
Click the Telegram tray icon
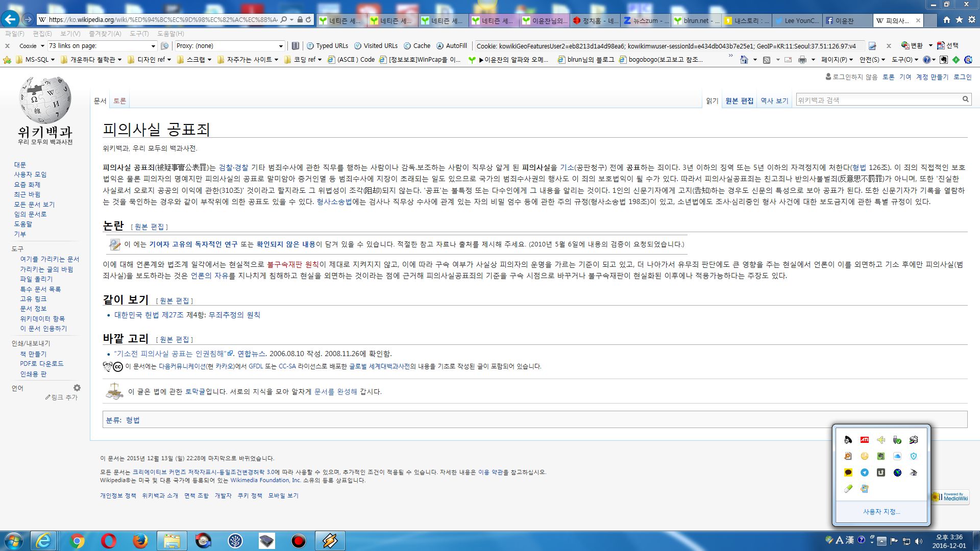tap(864, 472)
